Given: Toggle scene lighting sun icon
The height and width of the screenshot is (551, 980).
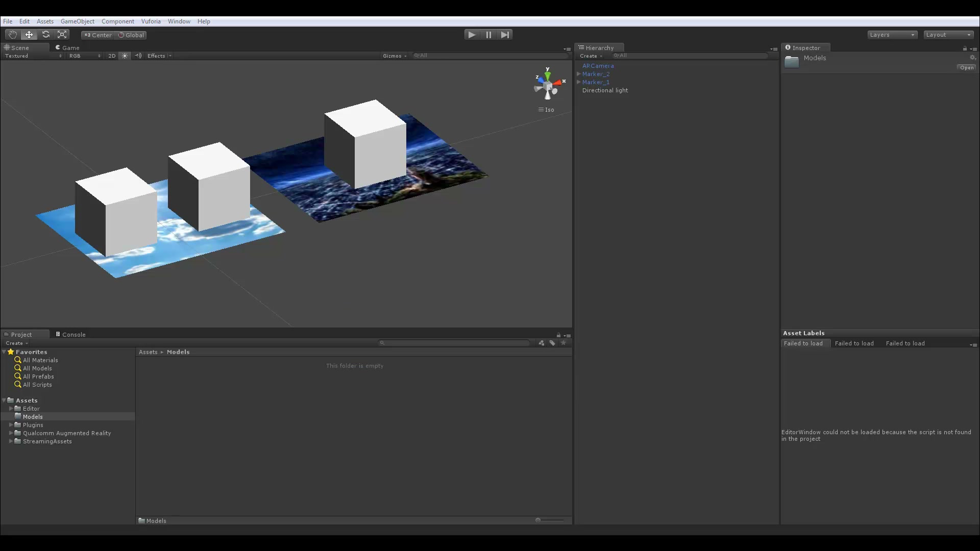Looking at the screenshot, I should coord(125,56).
